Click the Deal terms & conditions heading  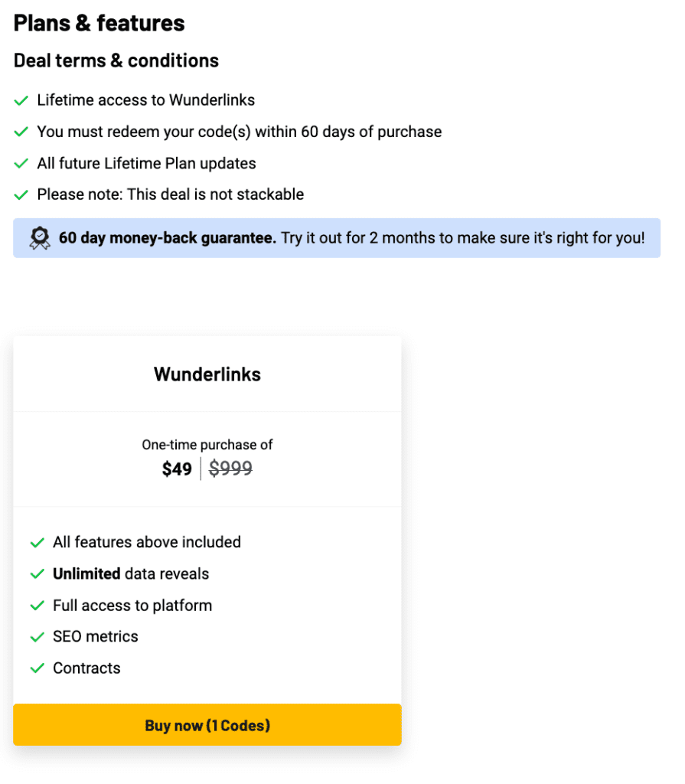(x=116, y=61)
